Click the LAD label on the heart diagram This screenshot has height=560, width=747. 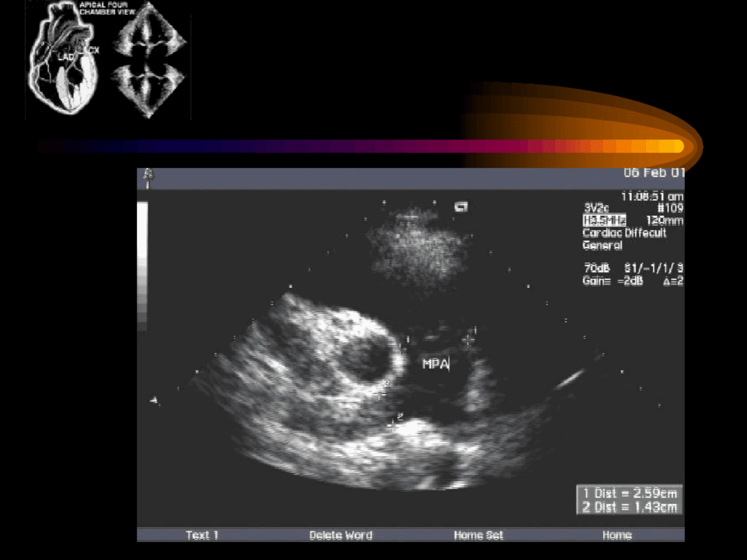66,57
